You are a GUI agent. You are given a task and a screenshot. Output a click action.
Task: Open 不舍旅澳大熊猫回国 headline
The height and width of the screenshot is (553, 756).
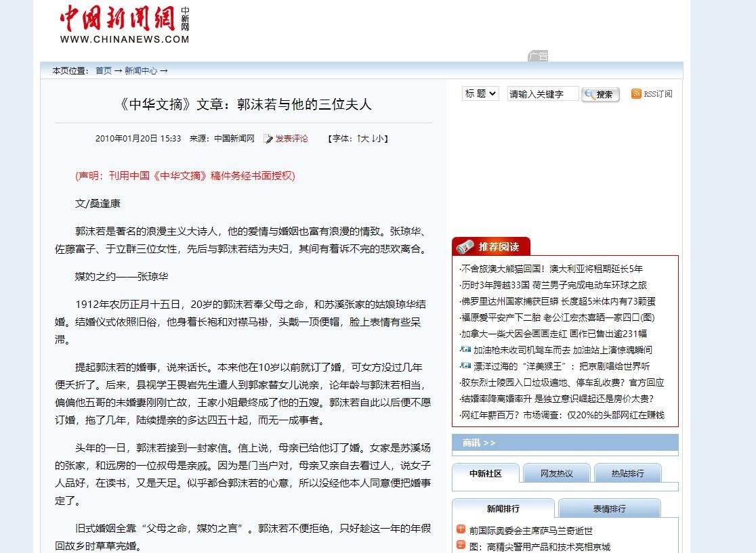point(551,269)
